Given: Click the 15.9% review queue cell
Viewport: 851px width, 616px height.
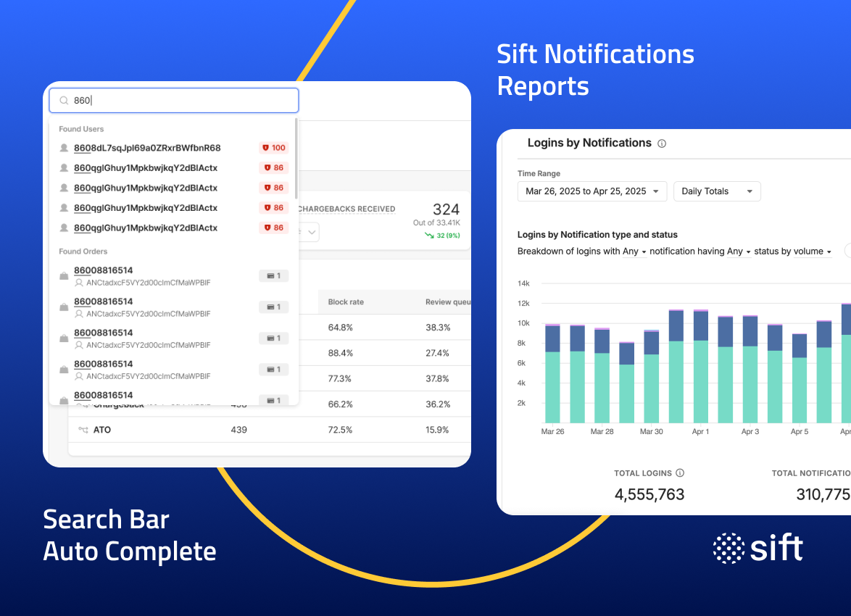Looking at the screenshot, I should 437,429.
